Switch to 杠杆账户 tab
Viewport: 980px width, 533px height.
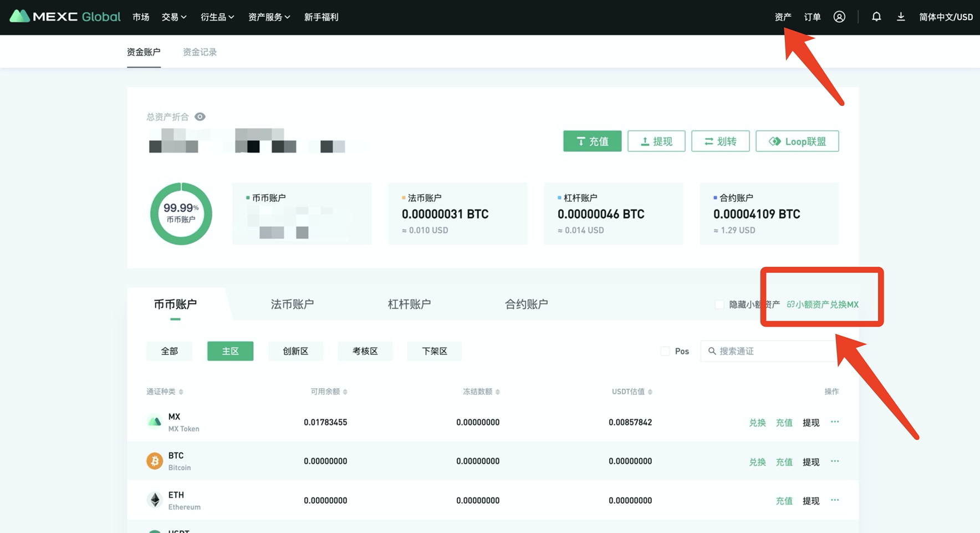[x=409, y=304]
